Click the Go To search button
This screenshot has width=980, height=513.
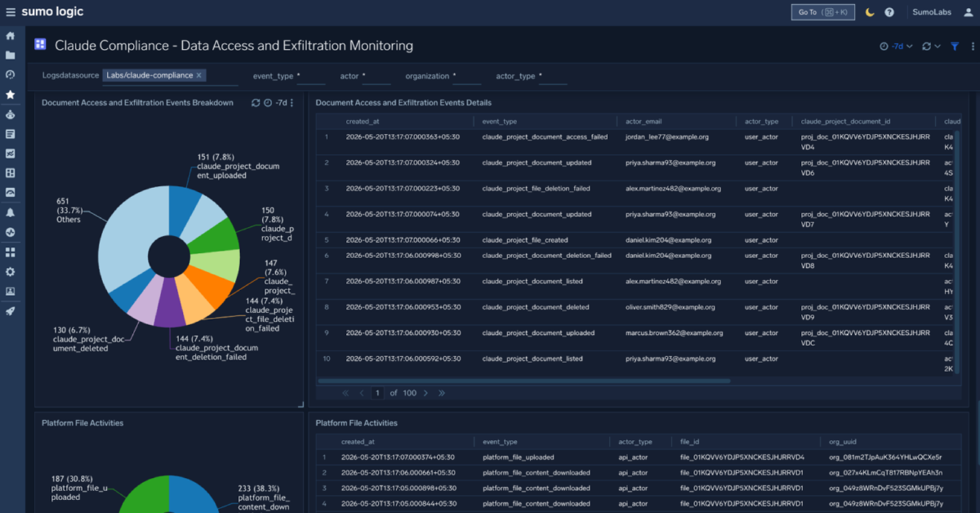(x=823, y=12)
